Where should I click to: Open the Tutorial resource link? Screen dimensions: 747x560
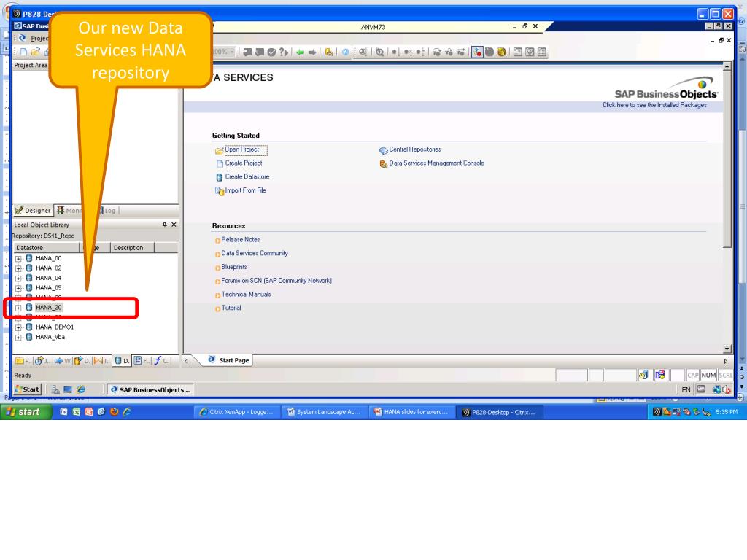[231, 308]
